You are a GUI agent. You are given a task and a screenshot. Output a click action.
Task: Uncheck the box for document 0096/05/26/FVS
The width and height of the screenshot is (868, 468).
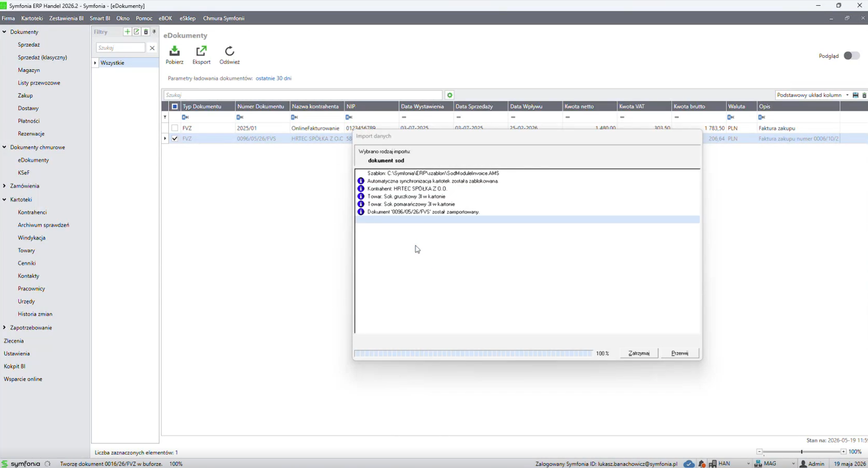point(175,138)
